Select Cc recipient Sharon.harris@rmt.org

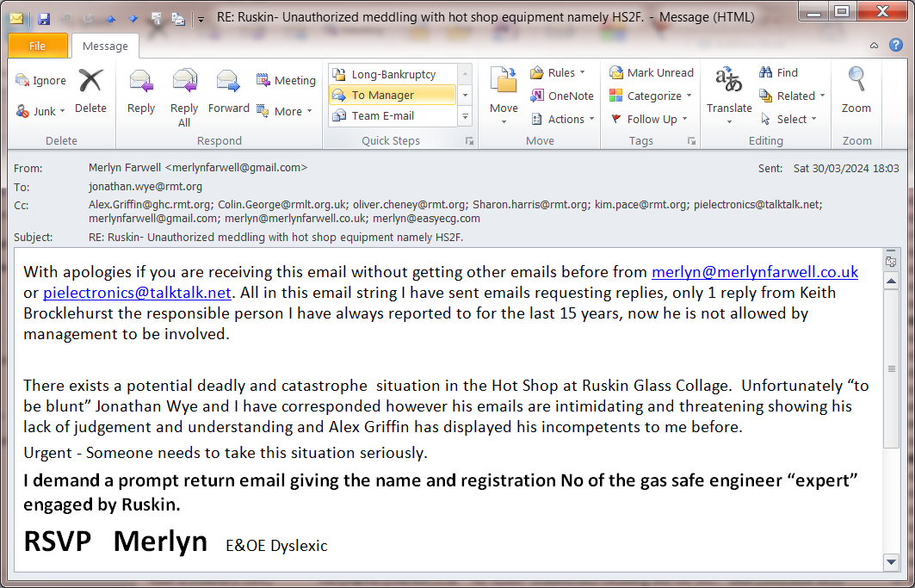pyautogui.click(x=530, y=204)
